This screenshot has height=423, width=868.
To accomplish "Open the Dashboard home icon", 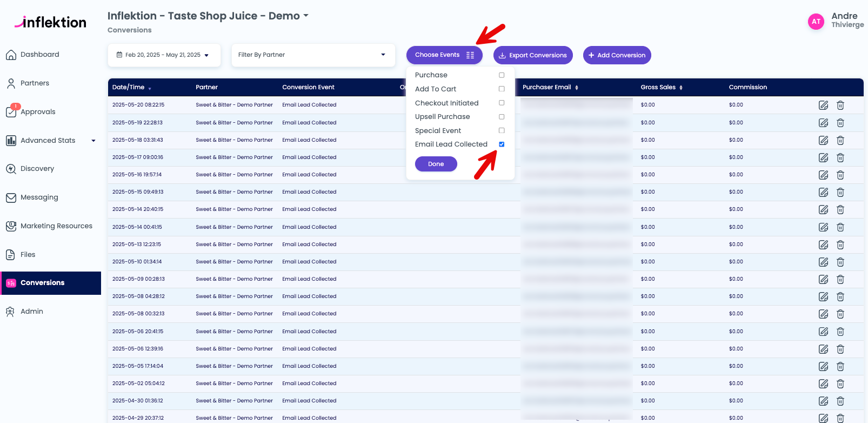I will tap(11, 55).
